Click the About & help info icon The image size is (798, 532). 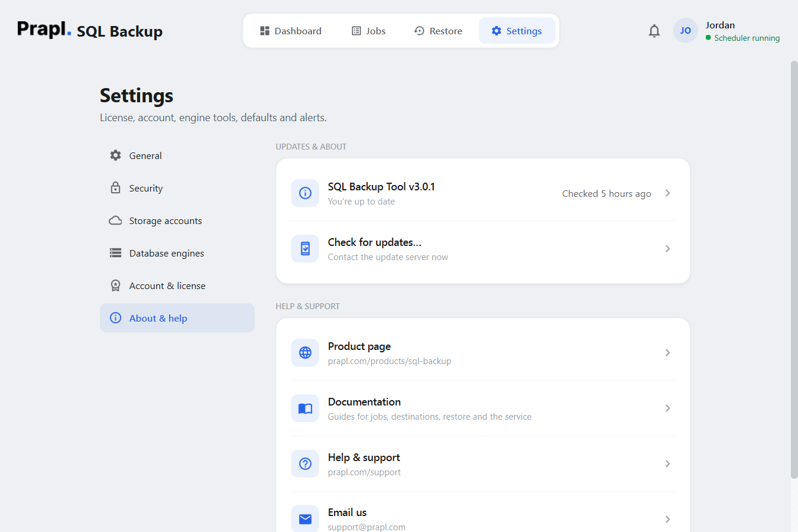[115, 318]
